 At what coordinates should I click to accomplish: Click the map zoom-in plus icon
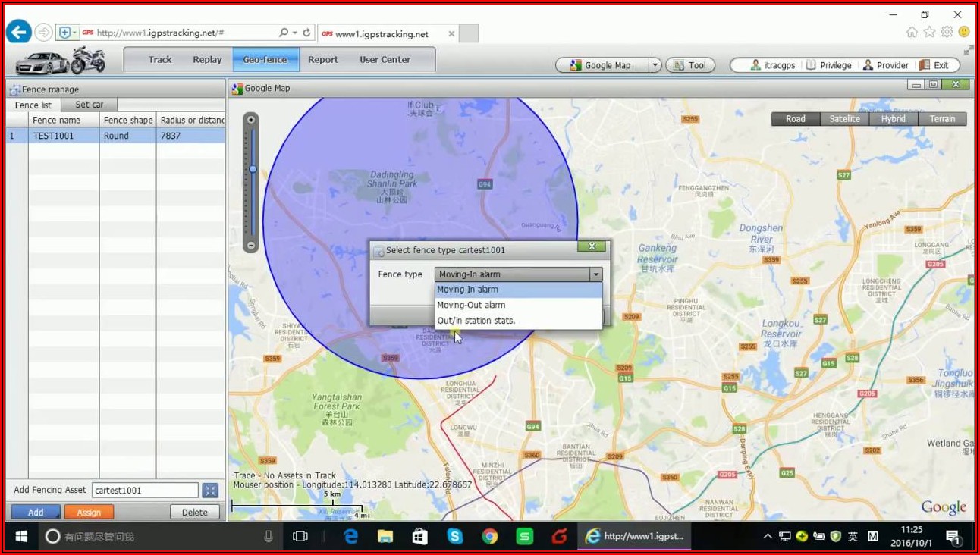[251, 120]
